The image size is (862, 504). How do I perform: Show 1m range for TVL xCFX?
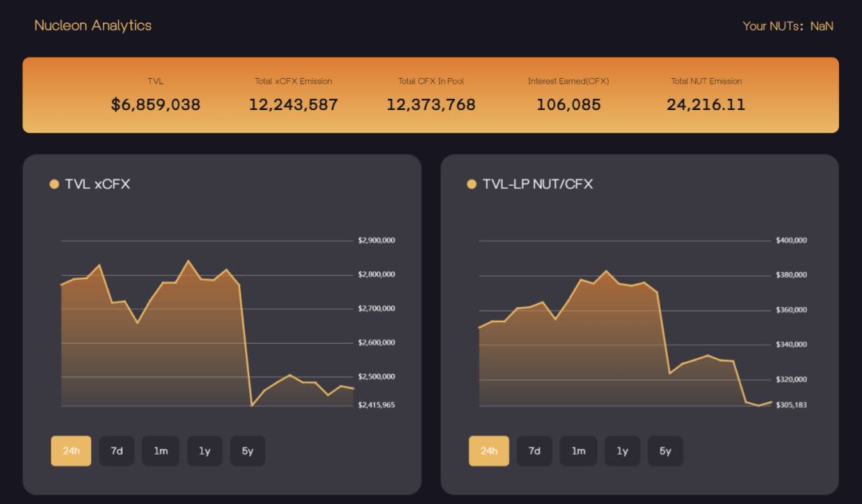pyautogui.click(x=160, y=451)
